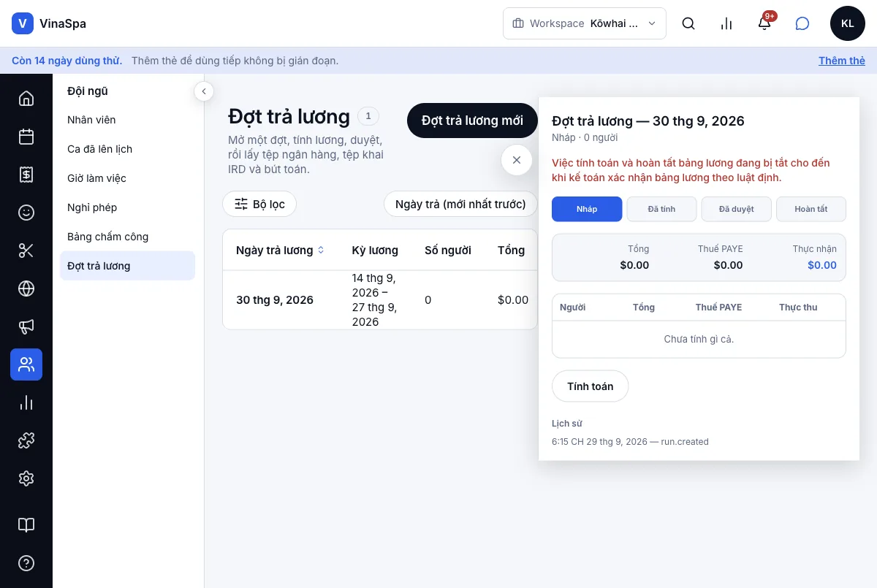Image resolution: width=877 pixels, height=588 pixels.
Task: Open the Workspace switcher dropdown
Action: [x=585, y=23]
